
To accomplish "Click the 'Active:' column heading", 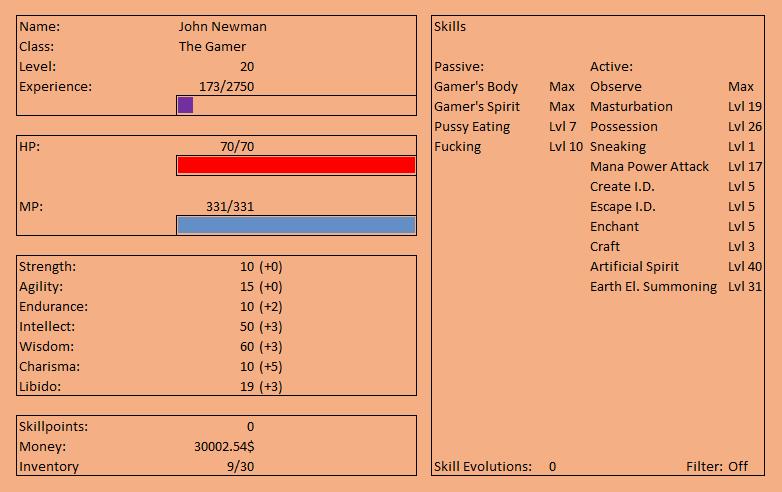I will (x=611, y=66).
